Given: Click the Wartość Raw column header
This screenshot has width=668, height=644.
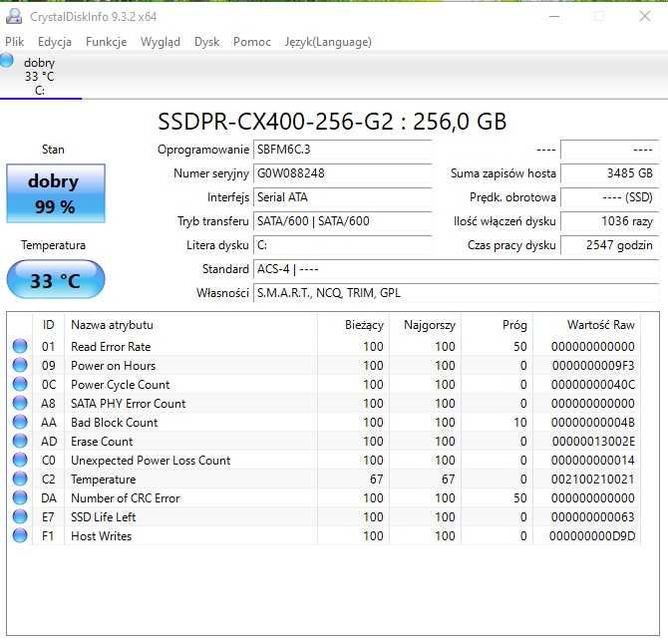Looking at the screenshot, I should (586, 325).
